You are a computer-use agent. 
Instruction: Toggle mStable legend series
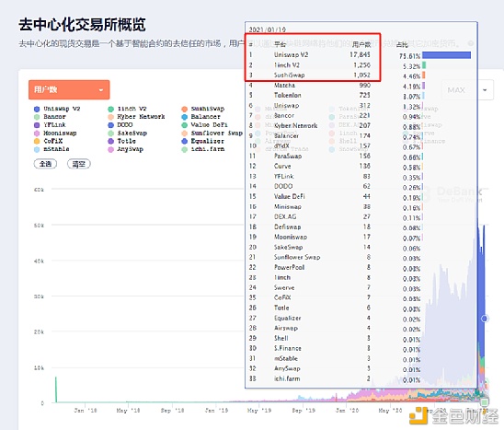[52, 149]
